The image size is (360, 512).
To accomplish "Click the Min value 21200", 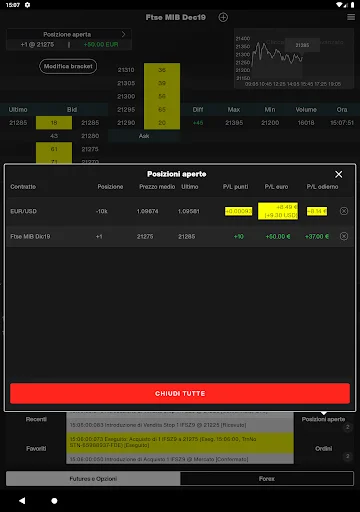I will (270, 123).
